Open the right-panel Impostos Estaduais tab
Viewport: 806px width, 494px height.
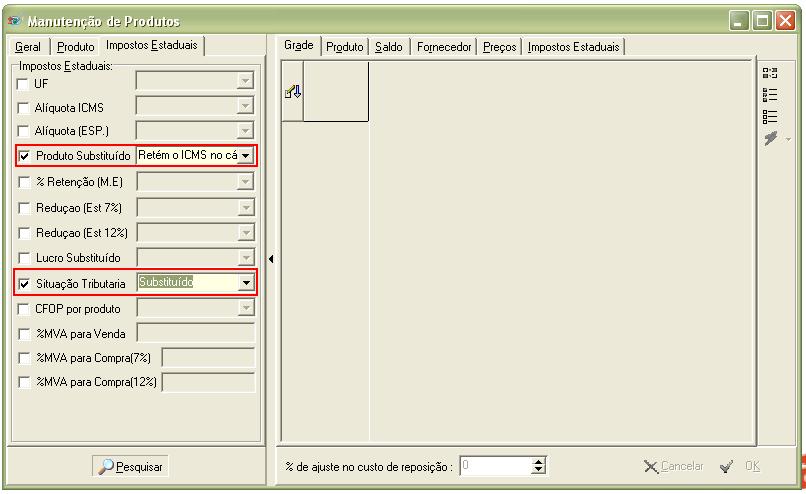[573, 47]
